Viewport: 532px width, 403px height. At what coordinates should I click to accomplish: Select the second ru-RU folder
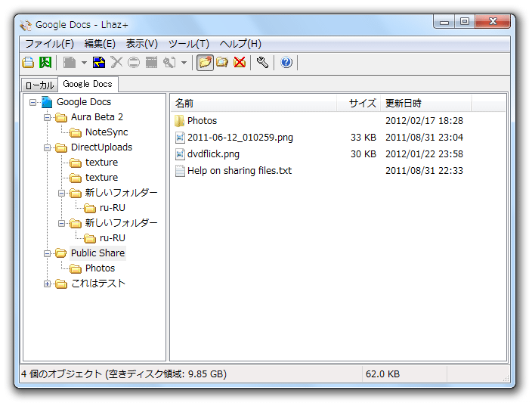[113, 238]
